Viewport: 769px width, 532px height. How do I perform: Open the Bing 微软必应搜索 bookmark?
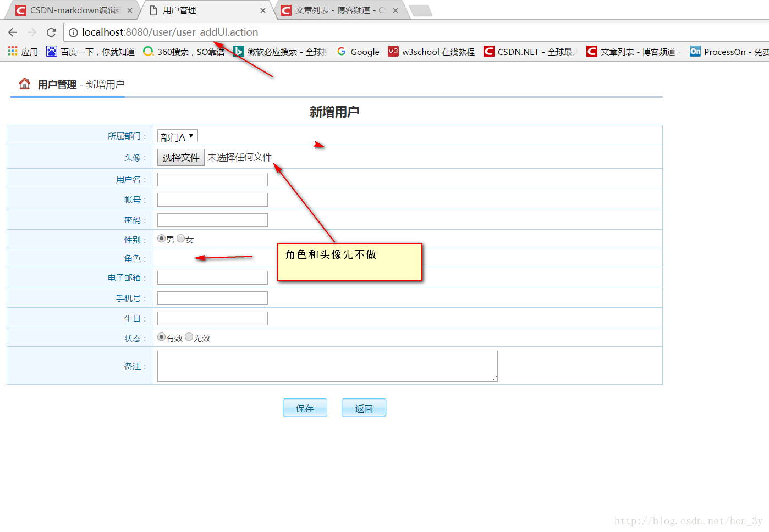click(281, 52)
